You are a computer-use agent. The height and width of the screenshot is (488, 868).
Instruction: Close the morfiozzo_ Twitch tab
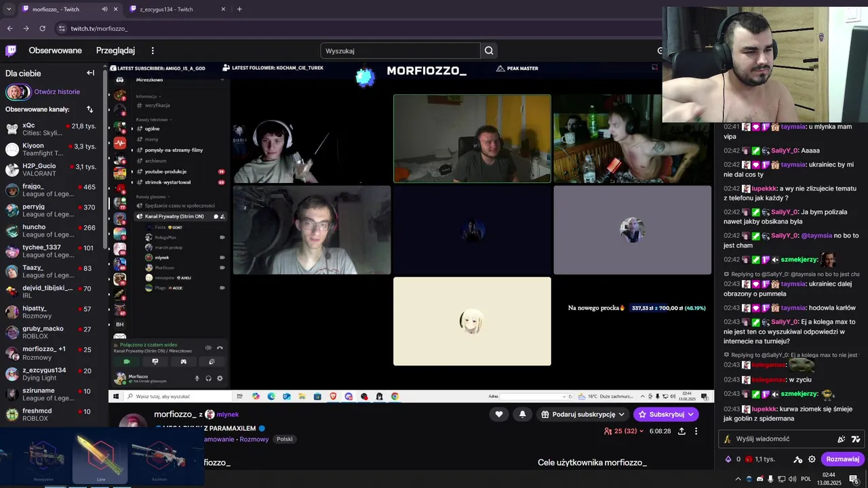(115, 9)
